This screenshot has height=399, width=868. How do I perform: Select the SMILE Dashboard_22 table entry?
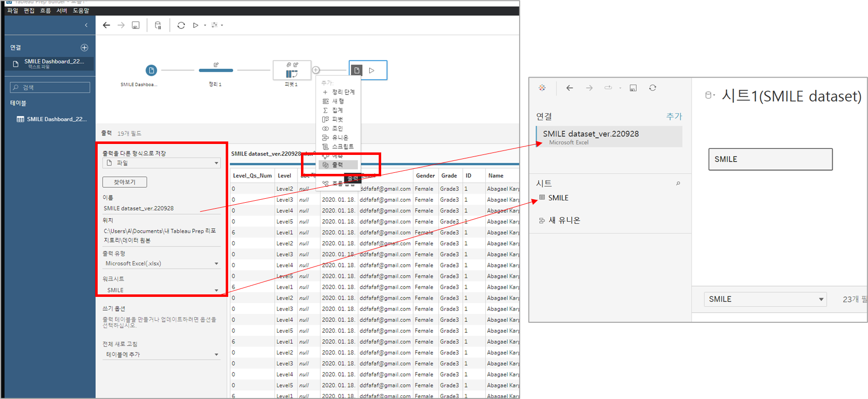(x=52, y=120)
